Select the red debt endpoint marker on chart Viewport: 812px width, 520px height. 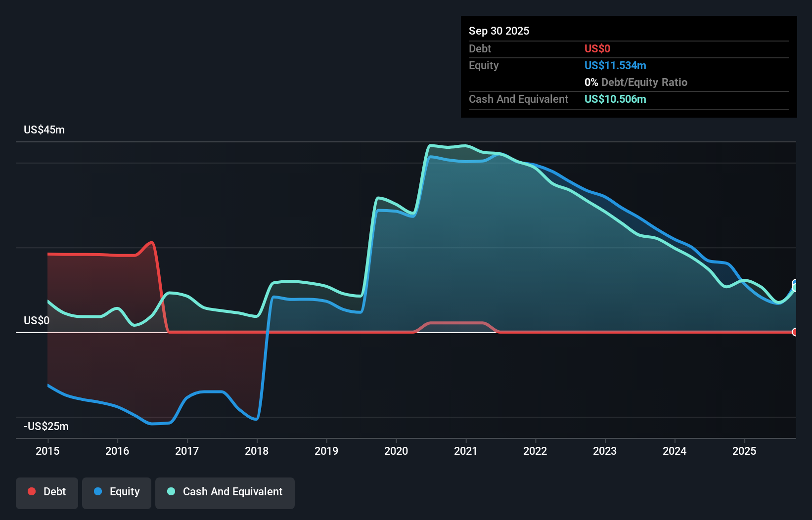point(795,332)
